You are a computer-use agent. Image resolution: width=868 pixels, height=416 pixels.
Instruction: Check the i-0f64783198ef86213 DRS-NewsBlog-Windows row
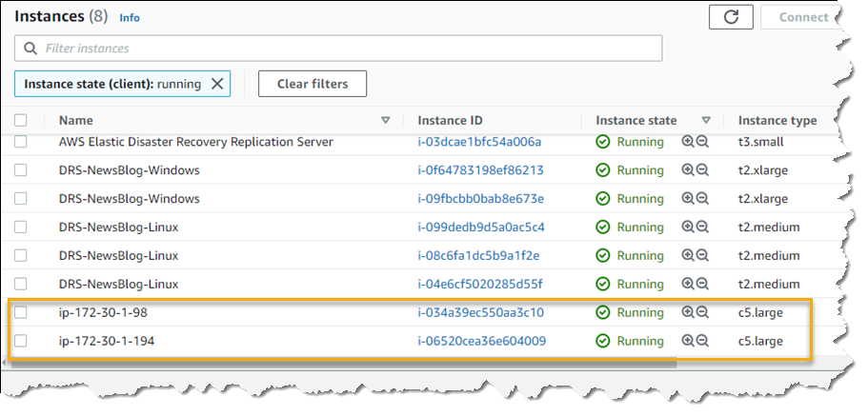click(20, 169)
